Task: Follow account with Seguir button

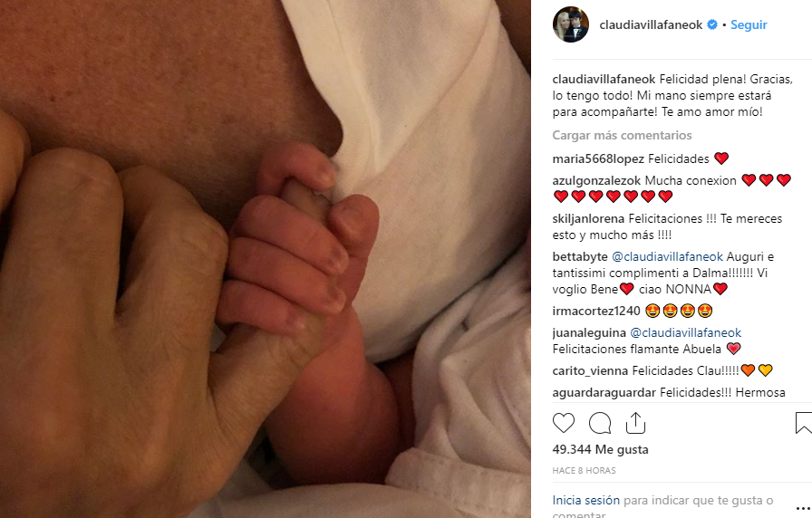Action: tap(749, 24)
